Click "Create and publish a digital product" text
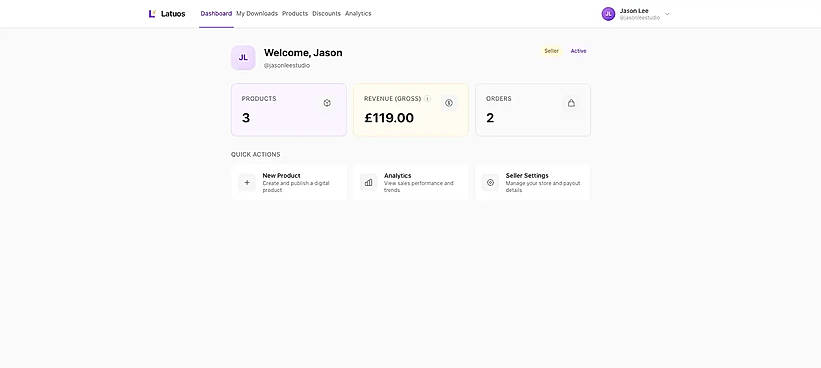 296,187
